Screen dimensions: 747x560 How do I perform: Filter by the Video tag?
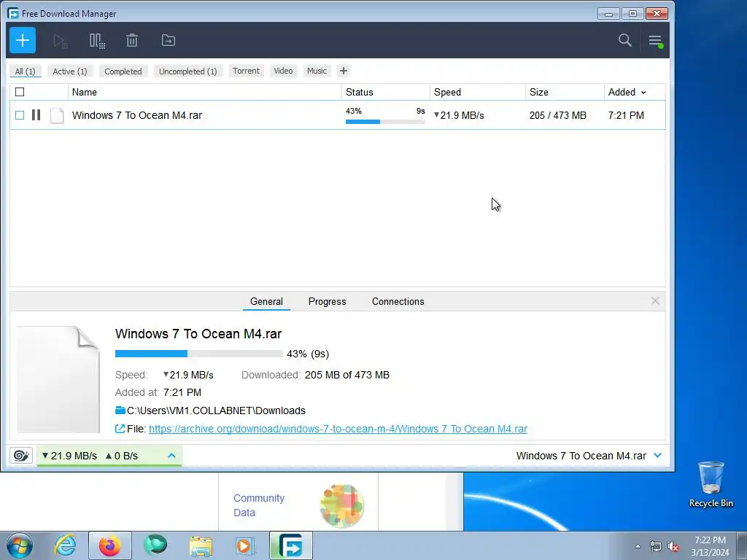click(x=283, y=71)
